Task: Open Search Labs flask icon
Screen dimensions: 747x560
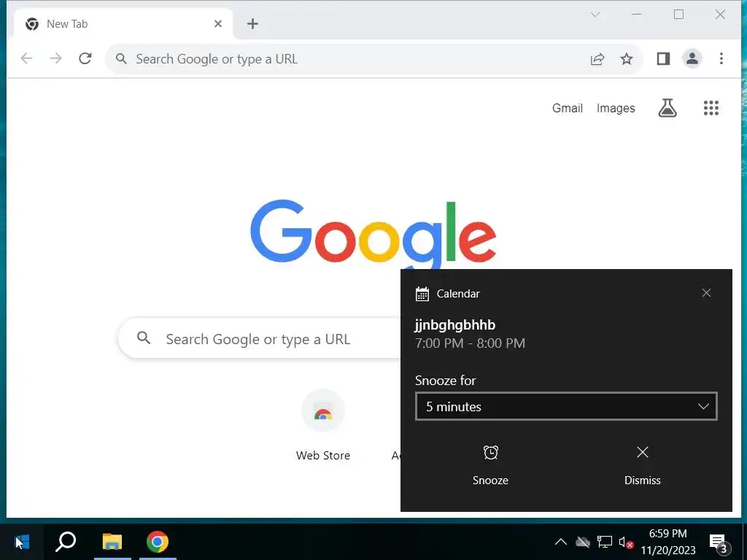Action: point(667,108)
